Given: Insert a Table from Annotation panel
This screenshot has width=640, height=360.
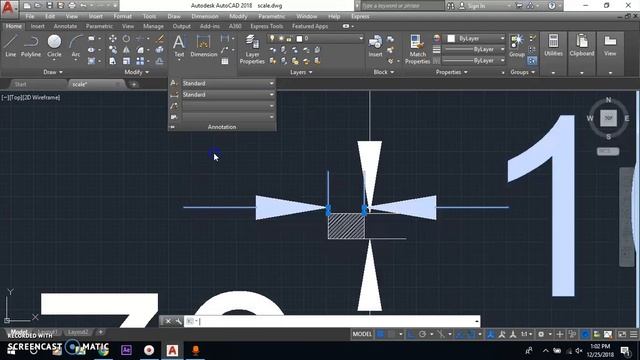Looking at the screenshot, I should pos(224,61).
